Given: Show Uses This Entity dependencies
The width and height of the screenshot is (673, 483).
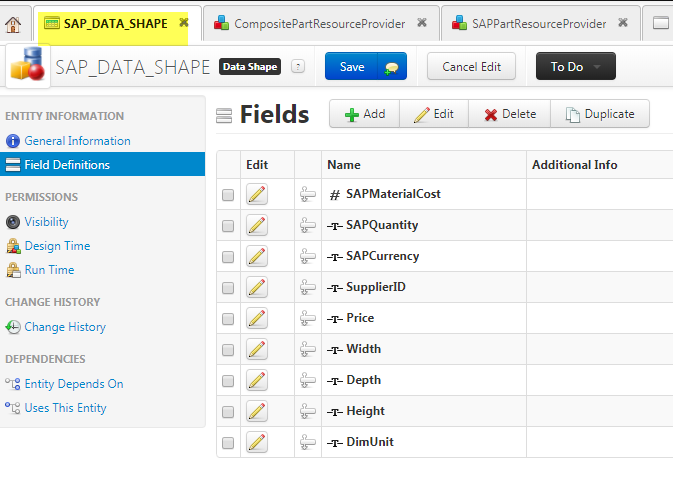Looking at the screenshot, I should 65,408.
